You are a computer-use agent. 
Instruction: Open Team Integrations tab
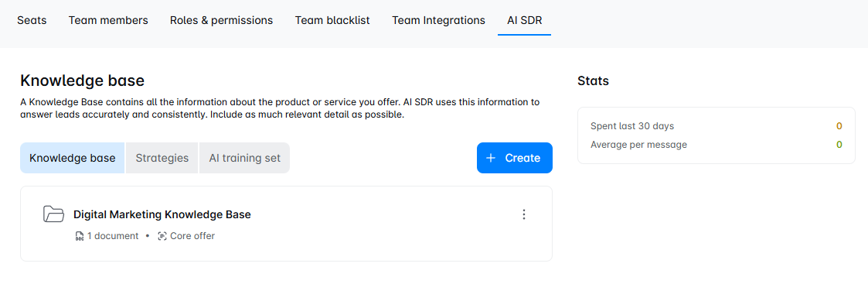pos(438,21)
